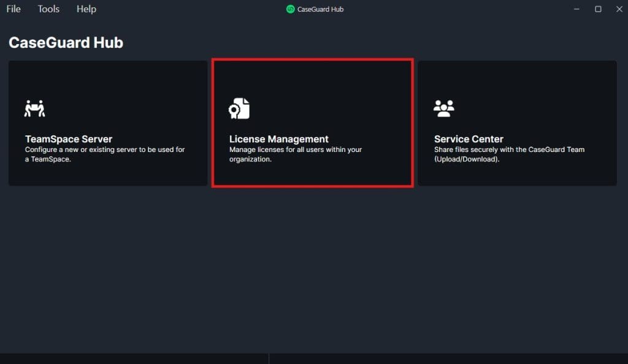Screen dimensions: 628x364
Task: Select the License Management title text
Action: [x=278, y=139]
